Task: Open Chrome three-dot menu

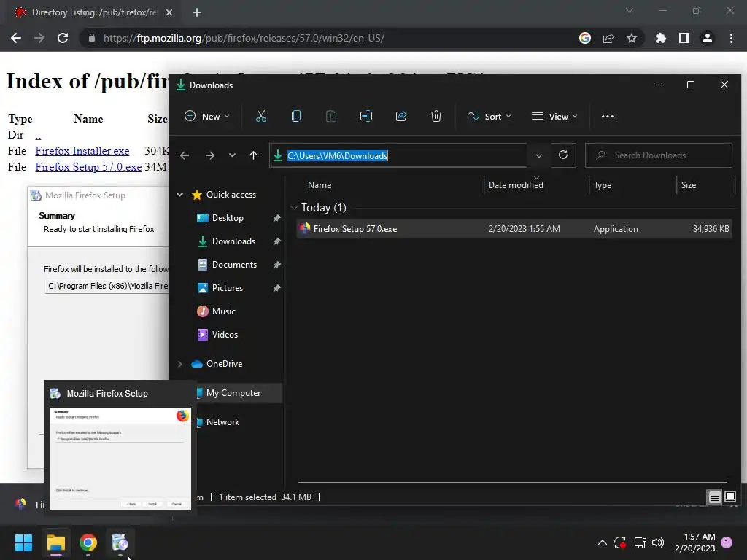Action: (x=731, y=38)
